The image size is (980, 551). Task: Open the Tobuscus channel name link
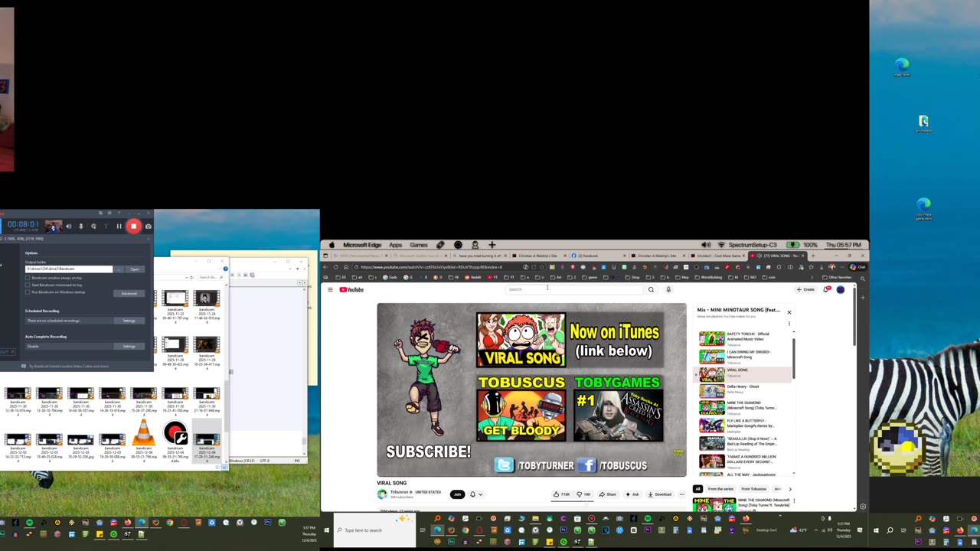pos(400,492)
